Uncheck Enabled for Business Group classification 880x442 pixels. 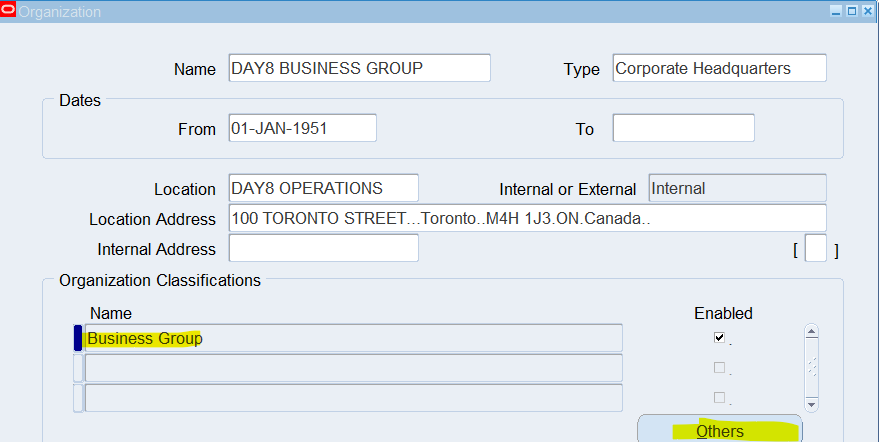click(719, 337)
